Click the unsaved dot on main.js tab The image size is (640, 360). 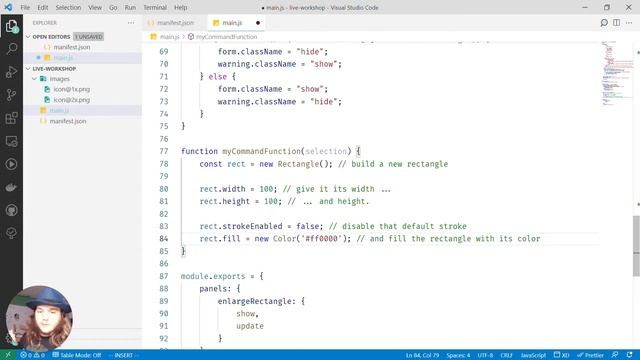click(258, 23)
